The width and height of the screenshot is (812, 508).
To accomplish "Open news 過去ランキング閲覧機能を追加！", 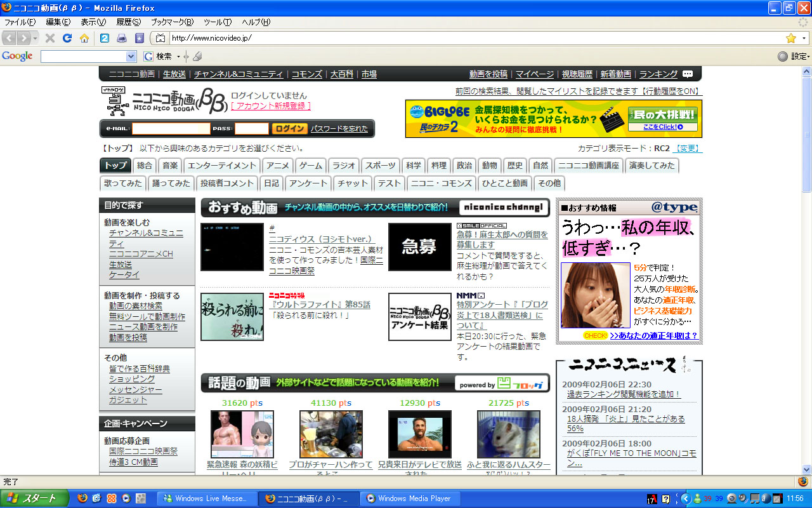I will (x=624, y=394).
